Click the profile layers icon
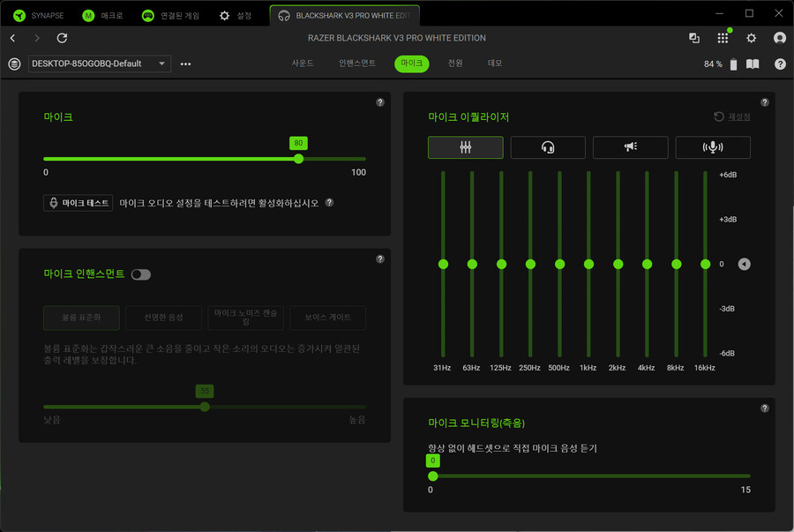The width and height of the screenshot is (794, 532). pyautogui.click(x=14, y=64)
